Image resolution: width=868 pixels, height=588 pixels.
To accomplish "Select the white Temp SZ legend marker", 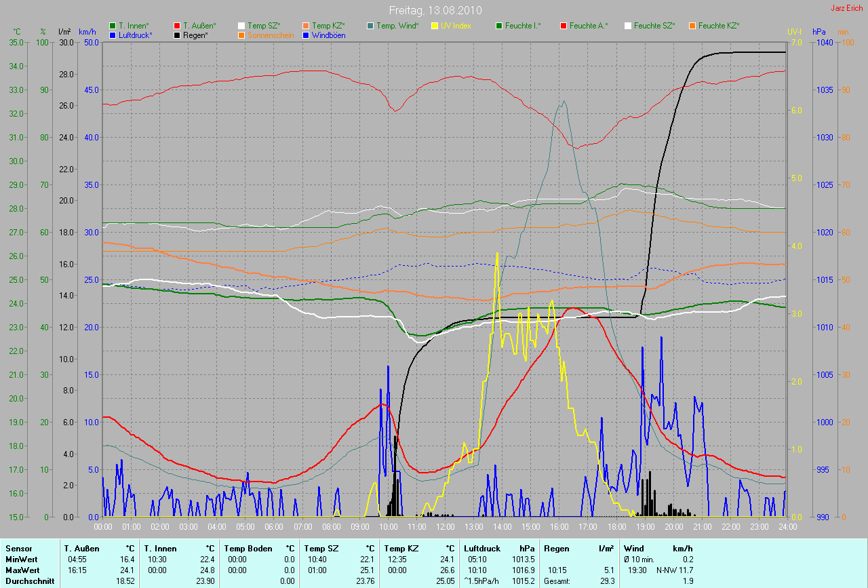I will [241, 26].
